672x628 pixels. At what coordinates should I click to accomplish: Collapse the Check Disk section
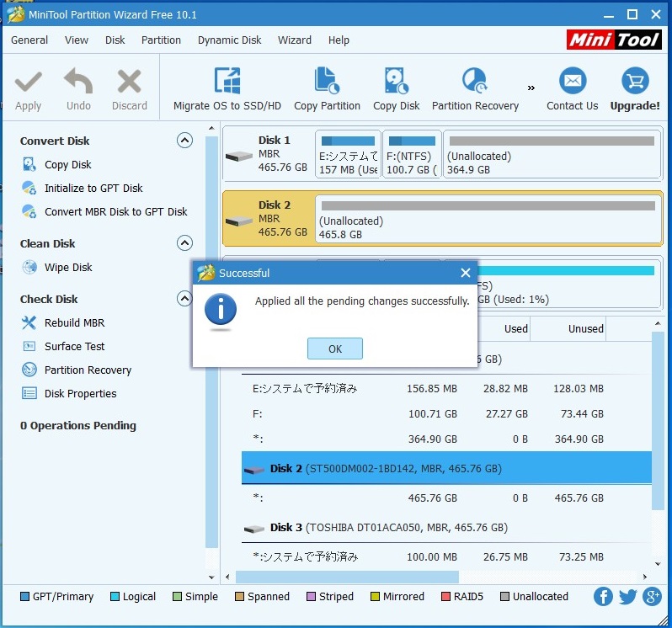[184, 298]
